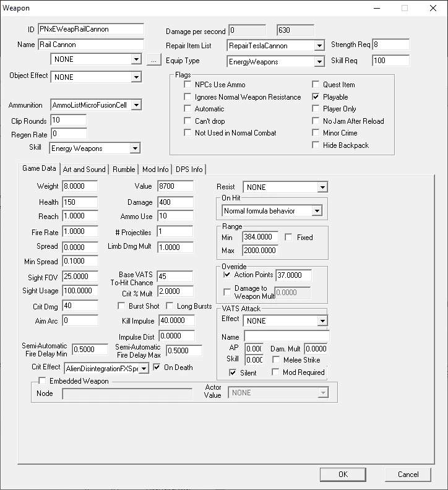Click the ellipsis browse button next to NONE
The height and width of the screenshot is (490, 448).
pos(154,59)
